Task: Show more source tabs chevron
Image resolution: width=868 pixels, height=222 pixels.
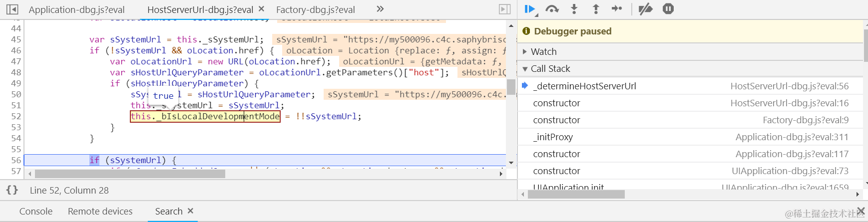Action: click(380, 9)
